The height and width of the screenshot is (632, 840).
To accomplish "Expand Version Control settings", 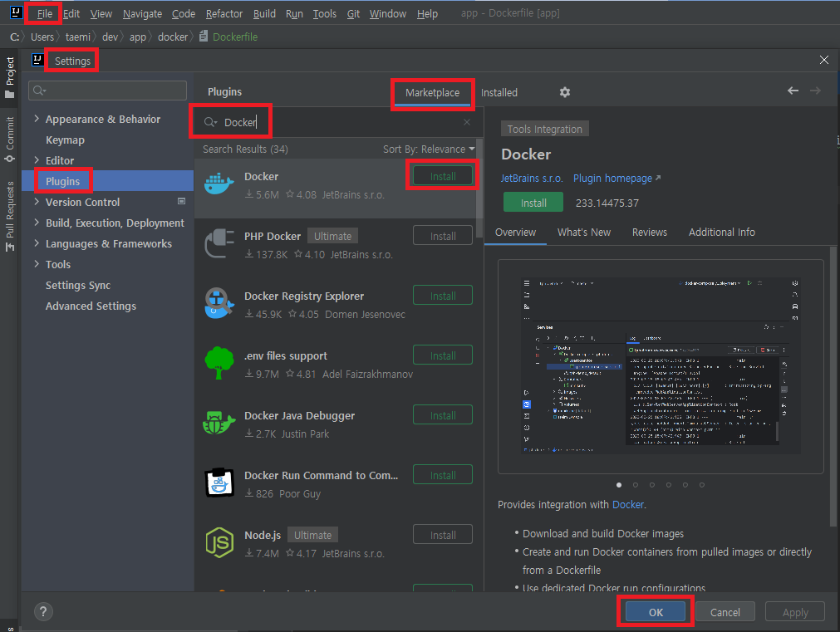I will pos(37,201).
